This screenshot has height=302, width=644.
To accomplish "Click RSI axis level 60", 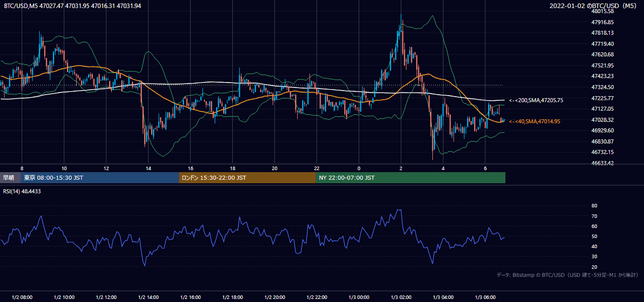I will (x=594, y=226).
